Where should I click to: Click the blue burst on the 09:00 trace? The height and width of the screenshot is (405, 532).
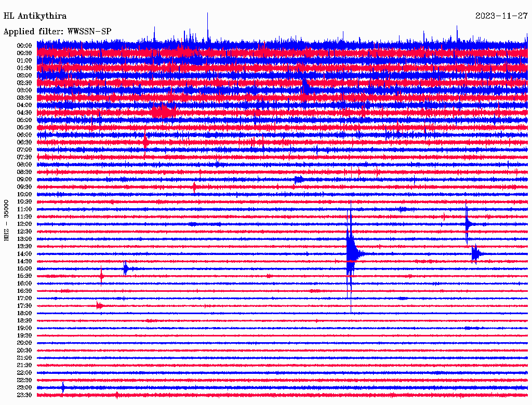pos(299,180)
